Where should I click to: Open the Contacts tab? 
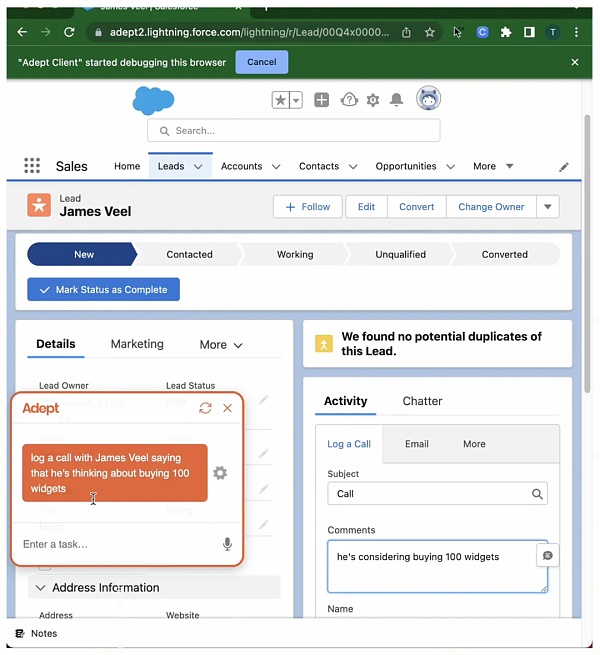[x=319, y=166]
